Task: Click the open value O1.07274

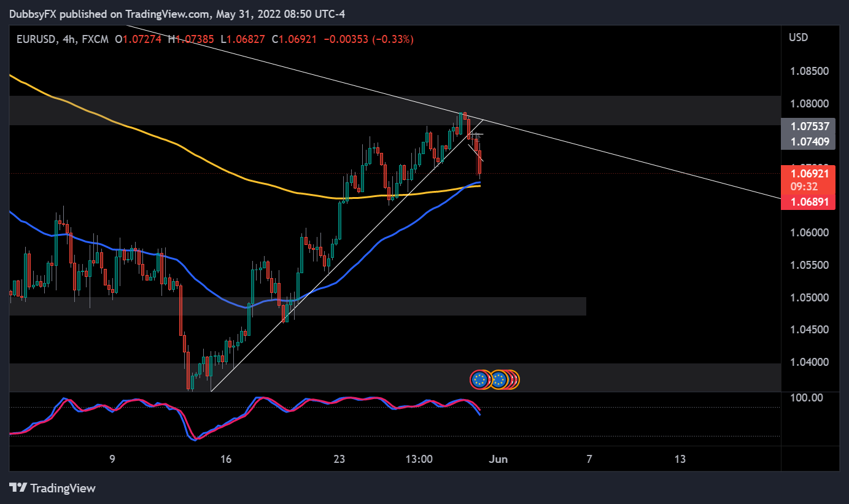Action: pos(138,39)
